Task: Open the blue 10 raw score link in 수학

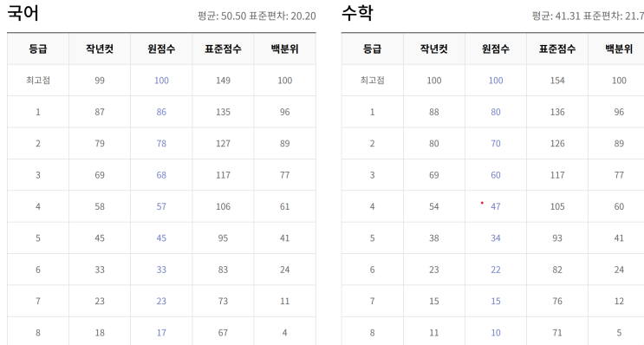Action: (x=496, y=333)
